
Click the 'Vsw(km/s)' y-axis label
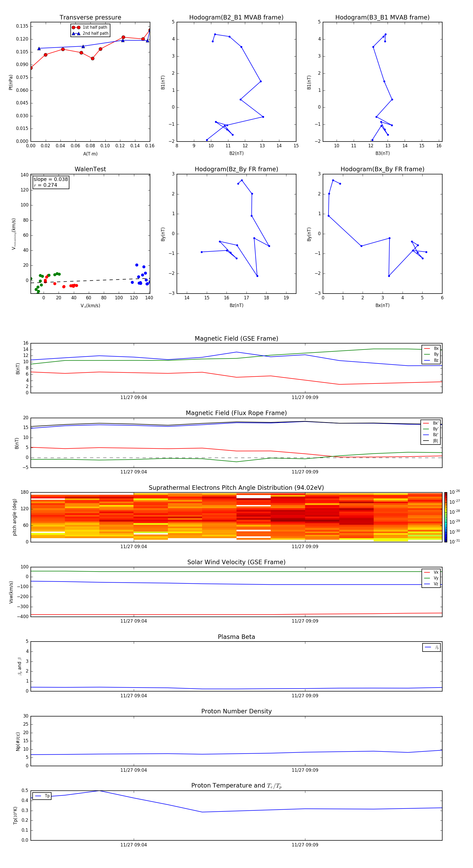[x=11, y=592]
